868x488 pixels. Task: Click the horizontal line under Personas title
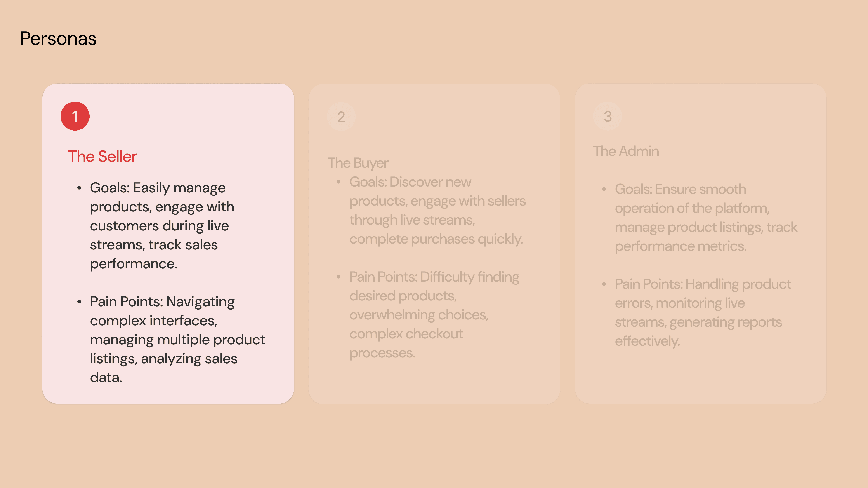pyautogui.click(x=288, y=57)
